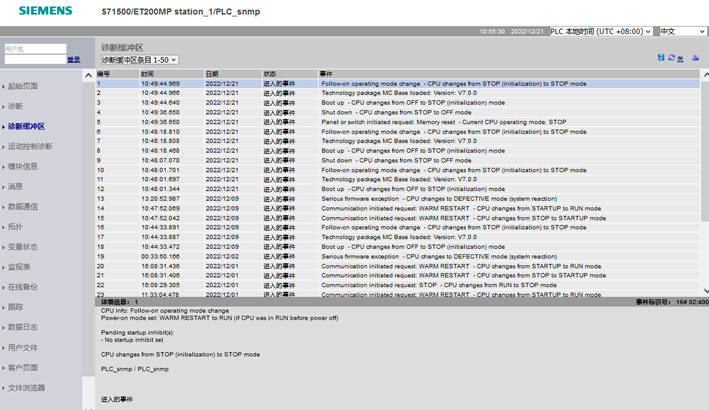Click the 日期 column header
This screenshot has width=709, height=410.
pyautogui.click(x=233, y=74)
